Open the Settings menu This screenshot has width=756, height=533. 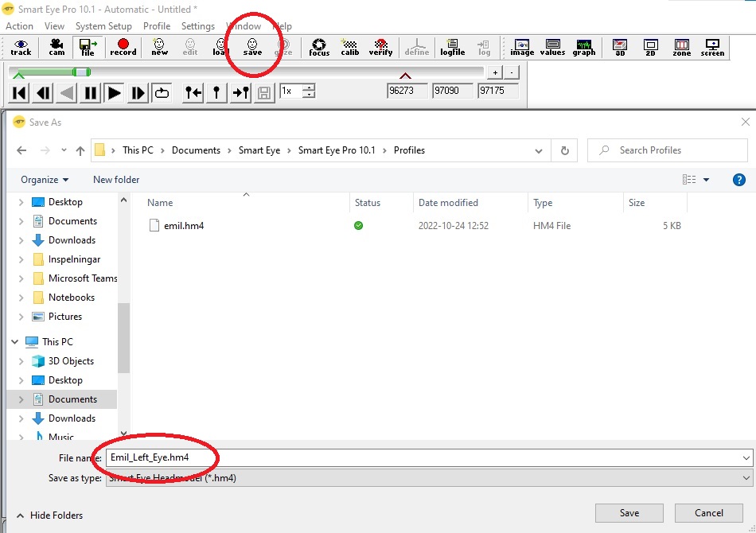tap(198, 26)
